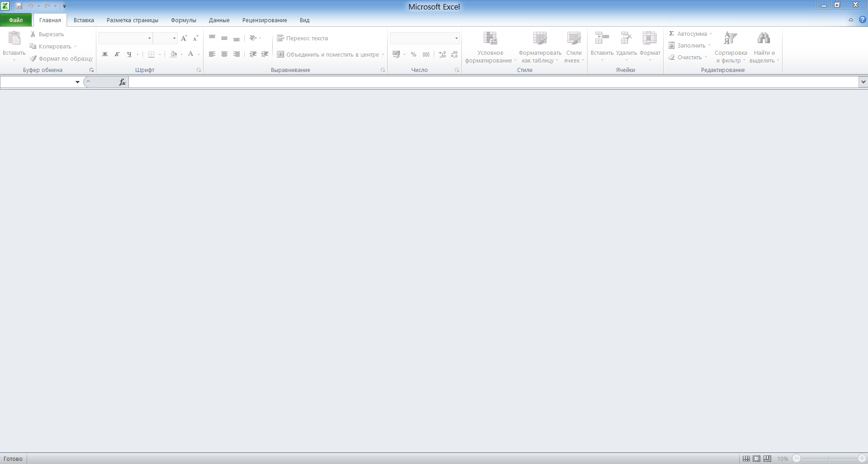Click the Delete cells (Удалить) icon
This screenshot has width=868, height=464.
[626, 38]
